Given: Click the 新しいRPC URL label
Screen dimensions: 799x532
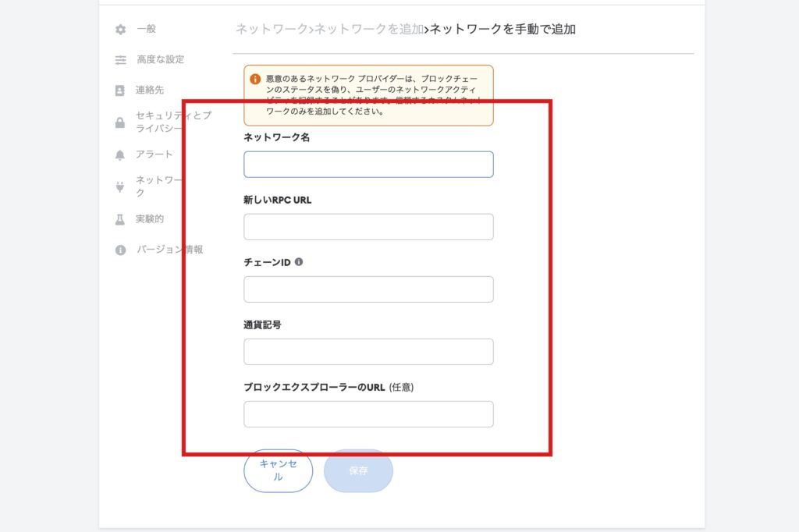Looking at the screenshot, I should pyautogui.click(x=277, y=200).
